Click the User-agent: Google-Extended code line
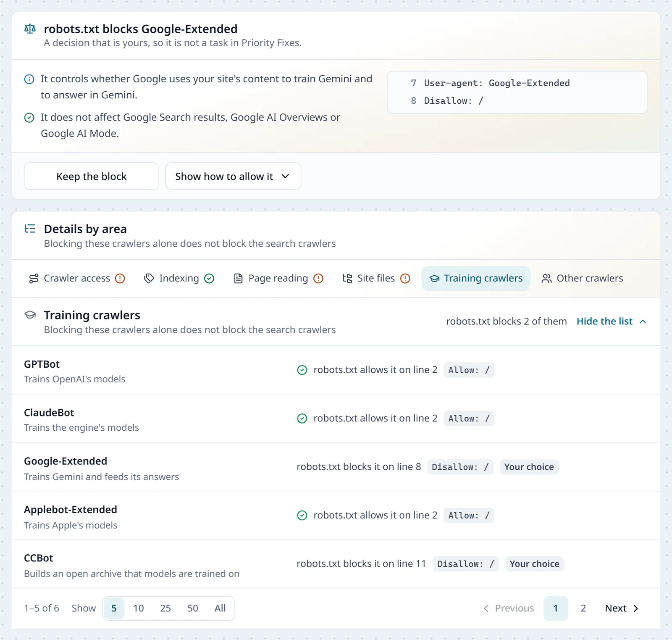This screenshot has height=640, width=672. [x=497, y=83]
